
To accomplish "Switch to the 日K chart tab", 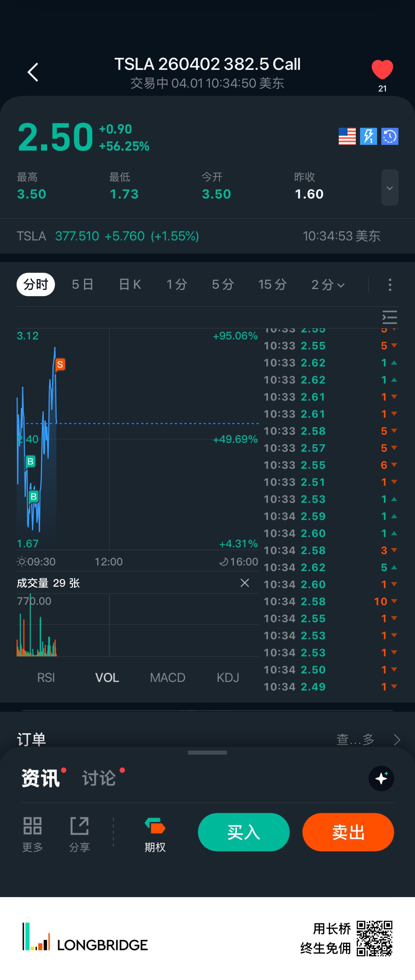I will click(x=130, y=285).
